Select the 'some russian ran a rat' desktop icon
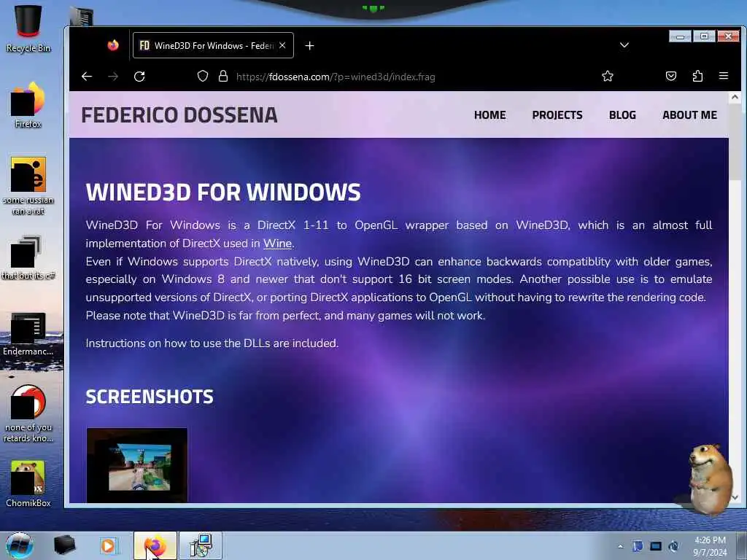747x560 pixels. pyautogui.click(x=28, y=186)
